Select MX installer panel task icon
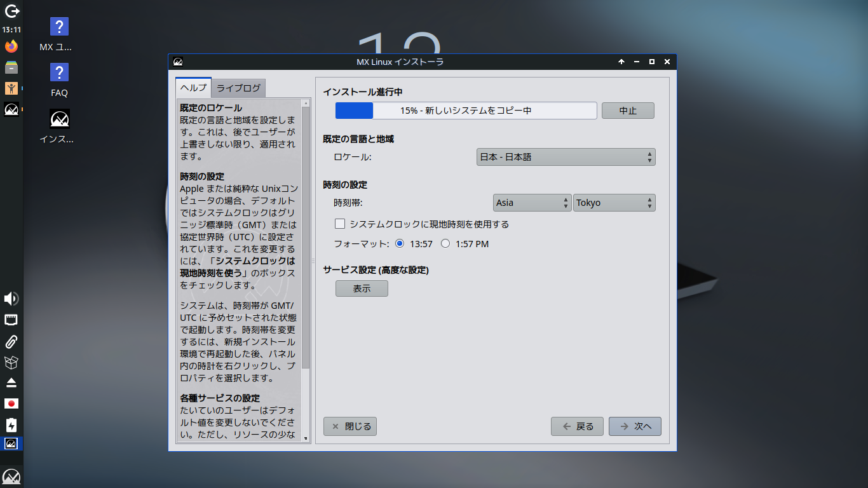The height and width of the screenshot is (488, 868). pos(11,109)
